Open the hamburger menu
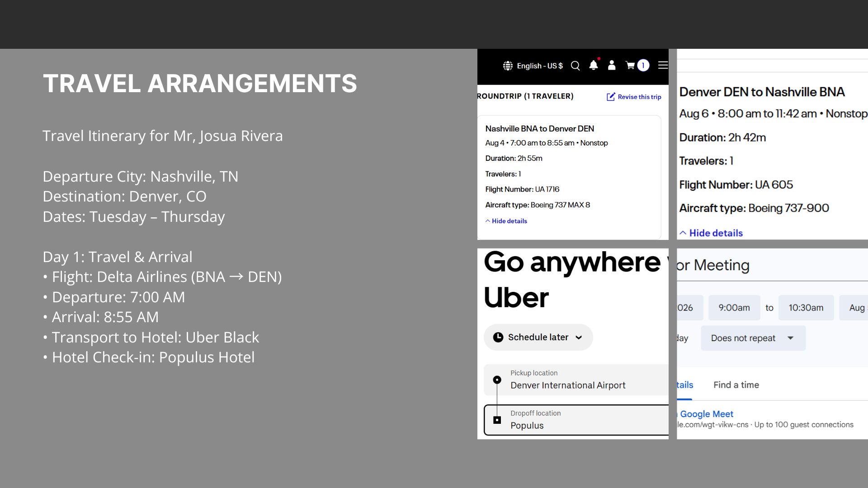Viewport: 868px width, 488px height. tap(663, 66)
